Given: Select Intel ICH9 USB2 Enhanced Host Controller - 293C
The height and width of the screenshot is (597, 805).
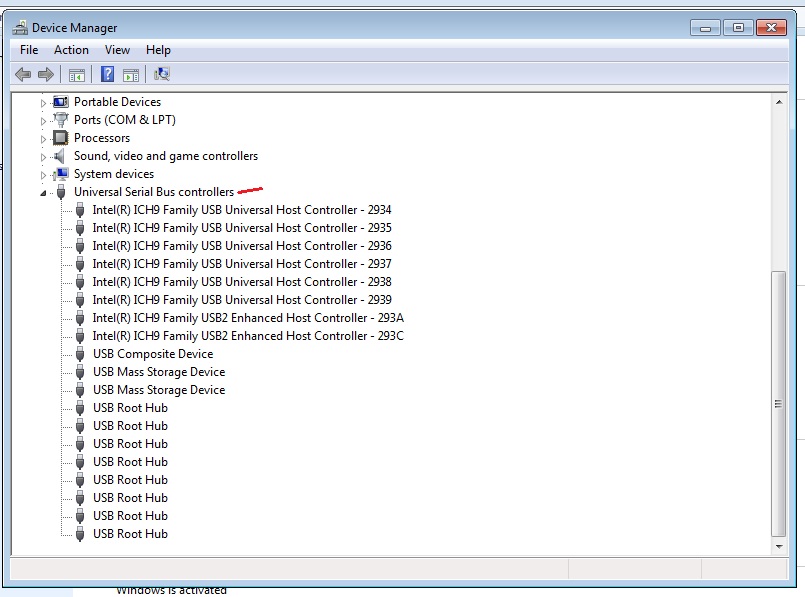Looking at the screenshot, I should coord(248,336).
